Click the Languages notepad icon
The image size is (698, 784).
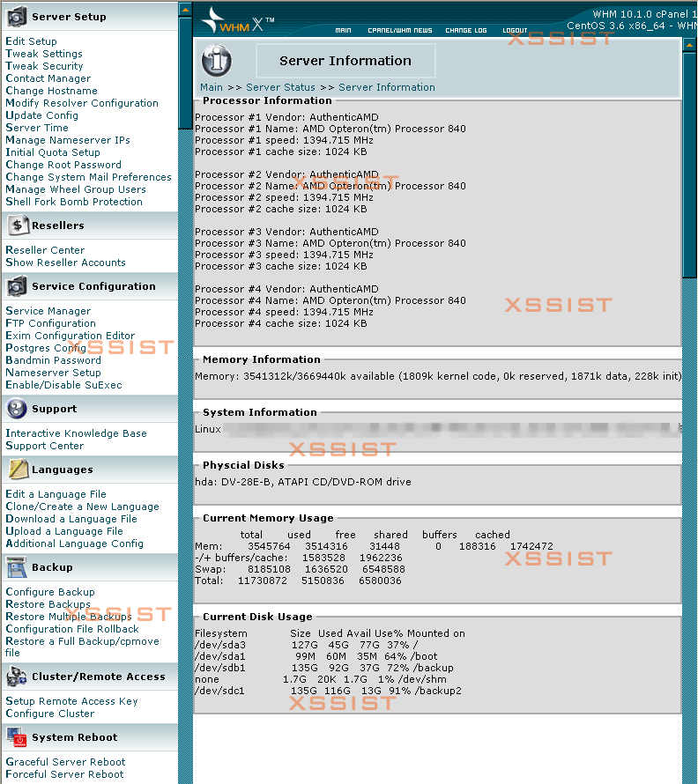click(x=17, y=469)
